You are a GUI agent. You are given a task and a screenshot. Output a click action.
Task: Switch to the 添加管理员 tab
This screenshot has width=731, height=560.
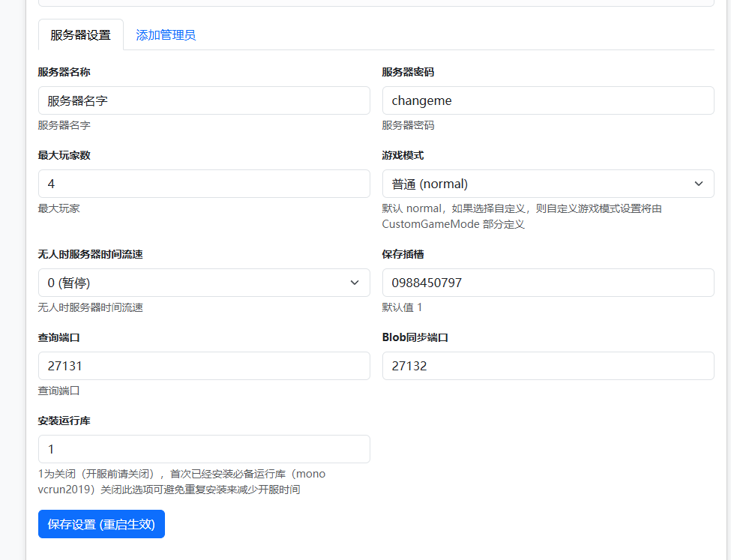pos(166,35)
